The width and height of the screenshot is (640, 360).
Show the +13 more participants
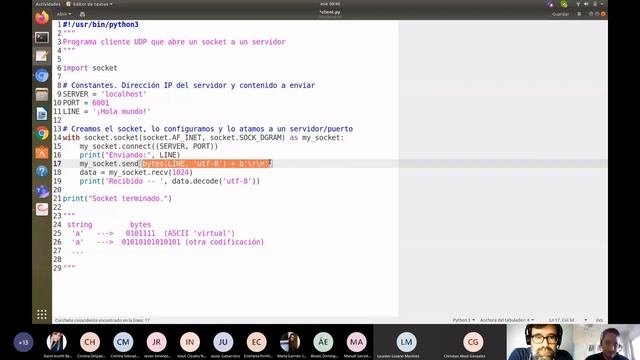coord(23,342)
